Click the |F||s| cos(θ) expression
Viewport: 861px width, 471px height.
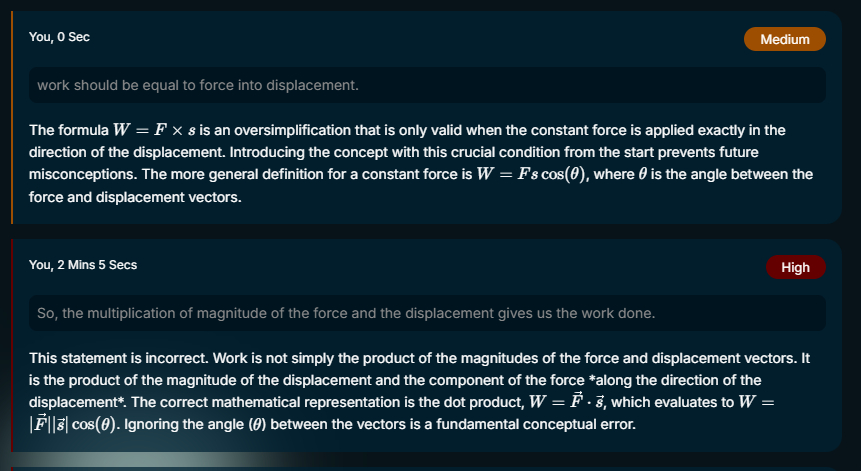(x=91, y=424)
